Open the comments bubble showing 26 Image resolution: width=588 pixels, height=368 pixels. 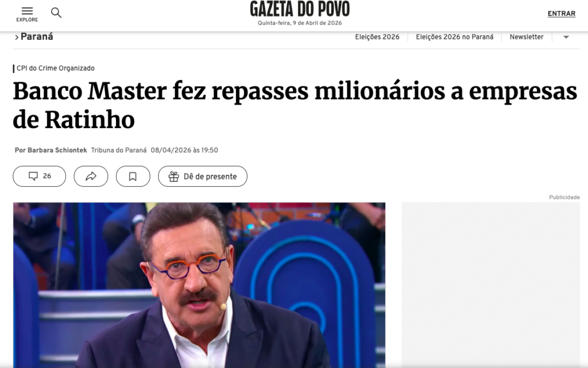coord(40,176)
